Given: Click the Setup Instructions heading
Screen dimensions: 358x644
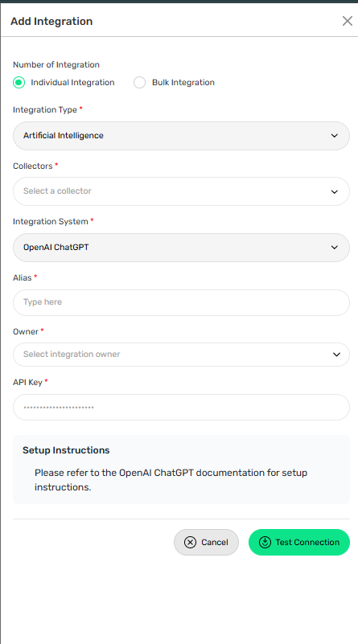Looking at the screenshot, I should (66, 450).
